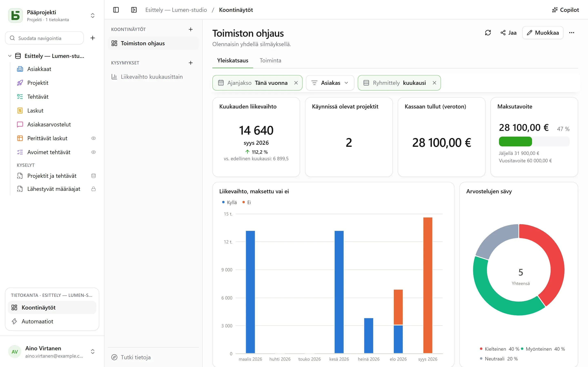Toggle visibility eye for Perittävät laskut
The height and width of the screenshot is (367, 588).
(x=93, y=138)
